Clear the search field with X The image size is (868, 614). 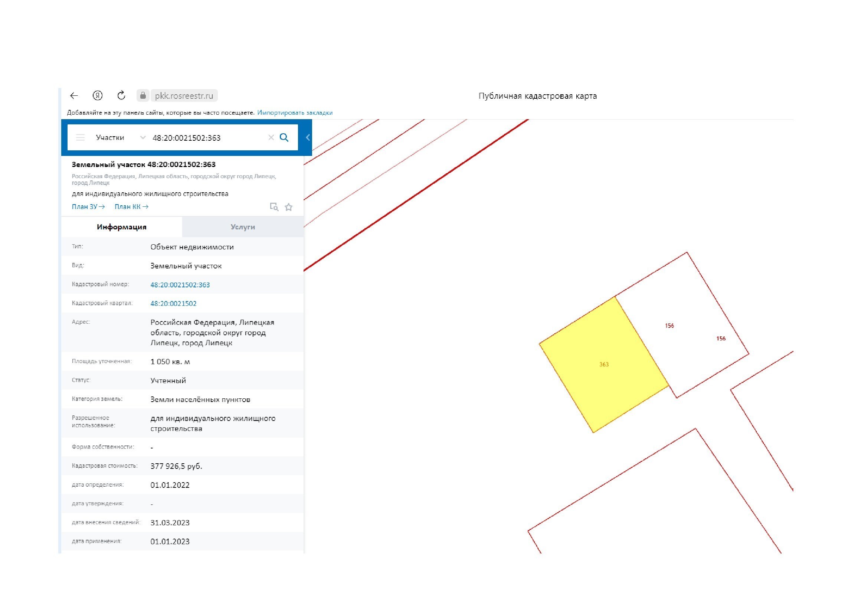click(271, 138)
